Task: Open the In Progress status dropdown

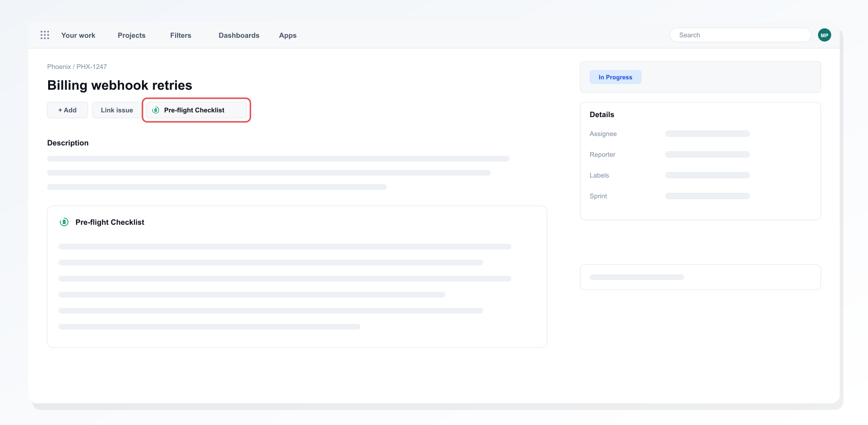Action: click(x=616, y=77)
